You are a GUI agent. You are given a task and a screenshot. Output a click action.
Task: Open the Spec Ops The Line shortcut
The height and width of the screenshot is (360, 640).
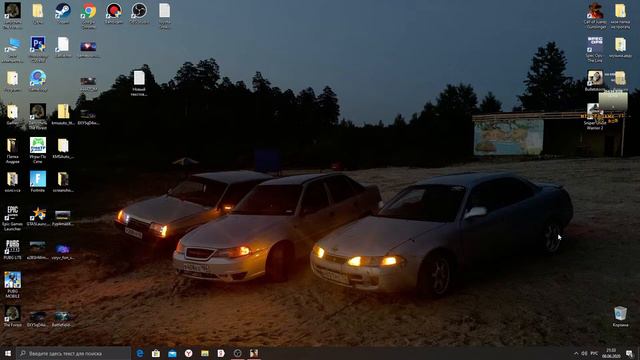click(595, 49)
